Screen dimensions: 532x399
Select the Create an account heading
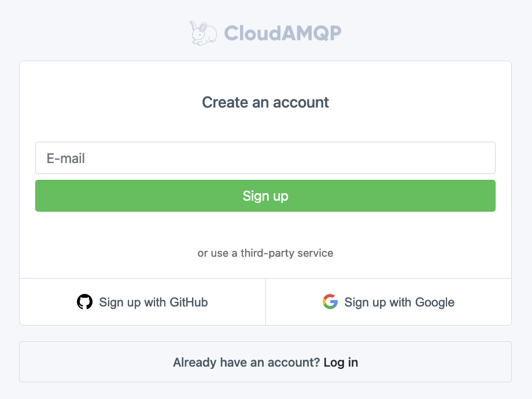click(x=265, y=102)
